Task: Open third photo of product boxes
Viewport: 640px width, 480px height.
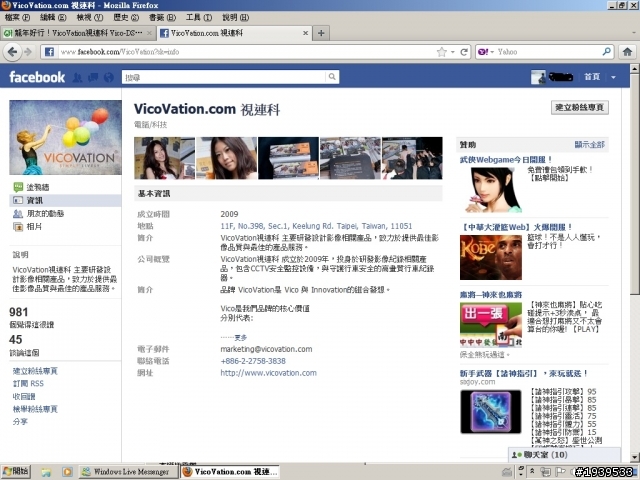Action: point(289,158)
